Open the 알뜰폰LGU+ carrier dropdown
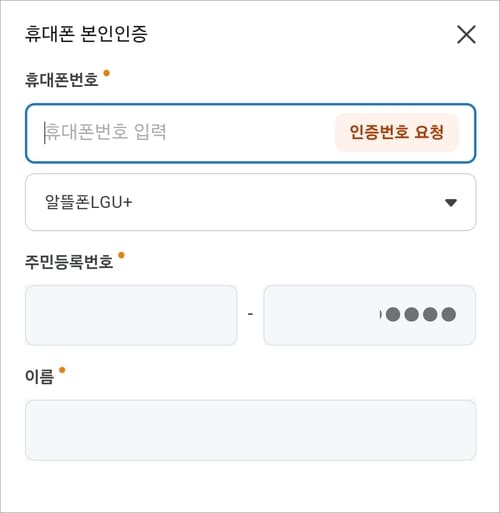Screen dimensions: 500x513 (250, 202)
